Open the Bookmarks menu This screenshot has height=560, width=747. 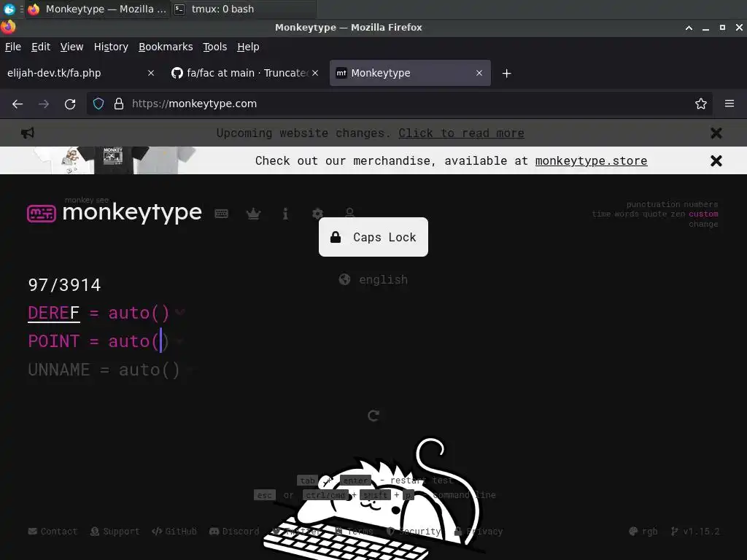[x=166, y=47]
